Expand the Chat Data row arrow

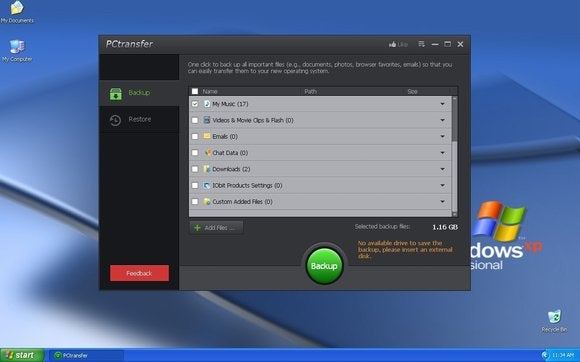[442, 153]
